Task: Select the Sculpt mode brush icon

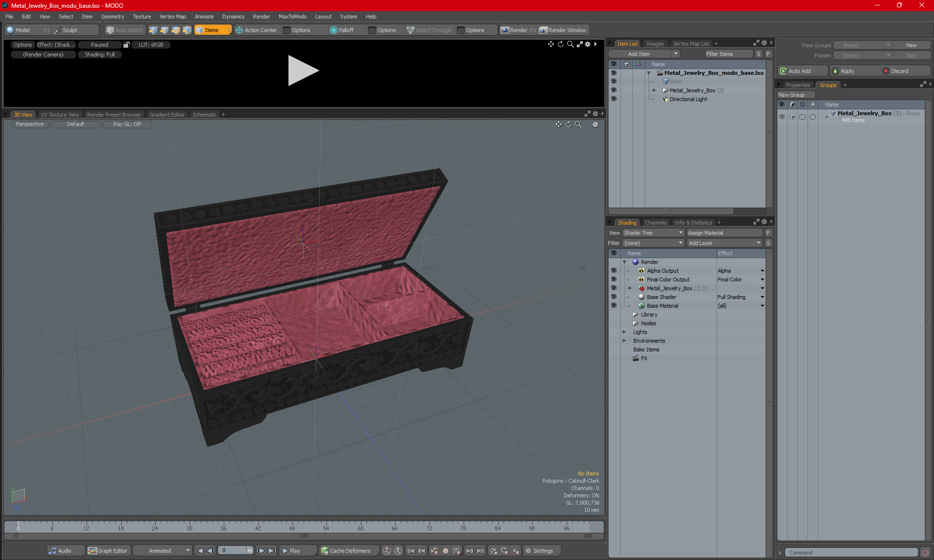Action: (58, 30)
